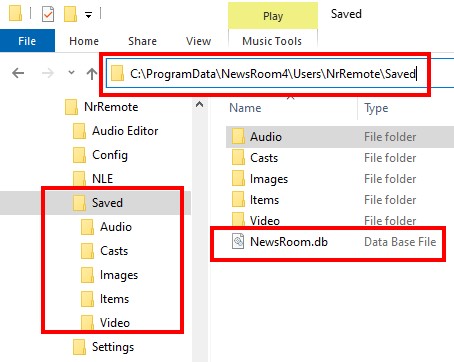Click the Config folder icon in tree
Image resolution: width=454 pixels, height=362 pixels.
coord(79,155)
